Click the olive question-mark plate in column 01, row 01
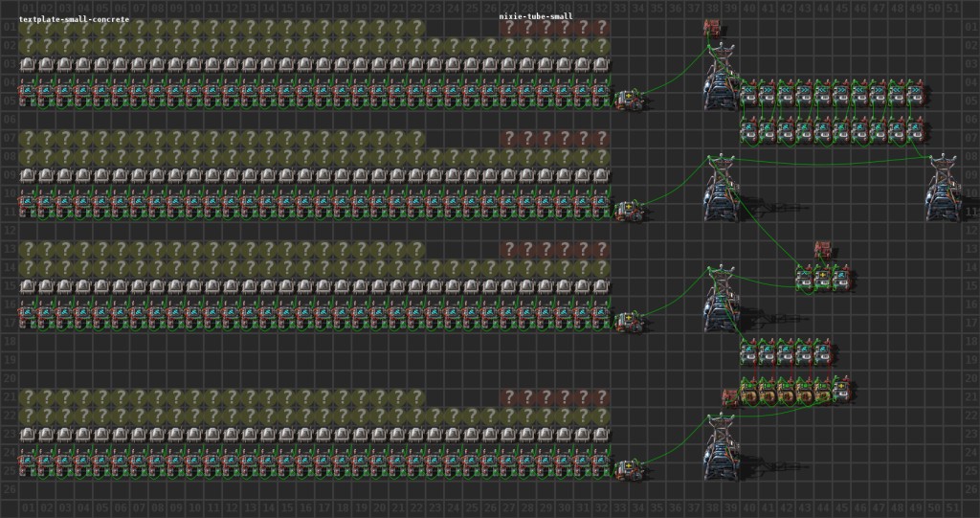This screenshot has width=980, height=518. point(28,28)
